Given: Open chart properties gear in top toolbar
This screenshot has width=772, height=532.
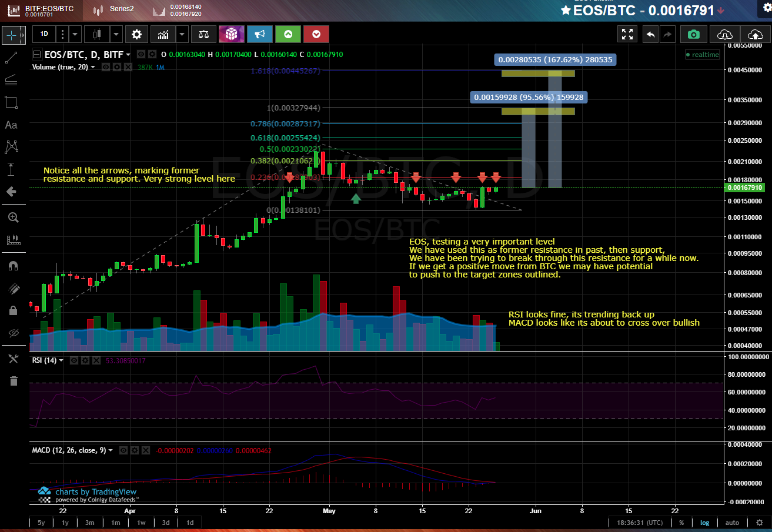Looking at the screenshot, I should click(136, 34).
